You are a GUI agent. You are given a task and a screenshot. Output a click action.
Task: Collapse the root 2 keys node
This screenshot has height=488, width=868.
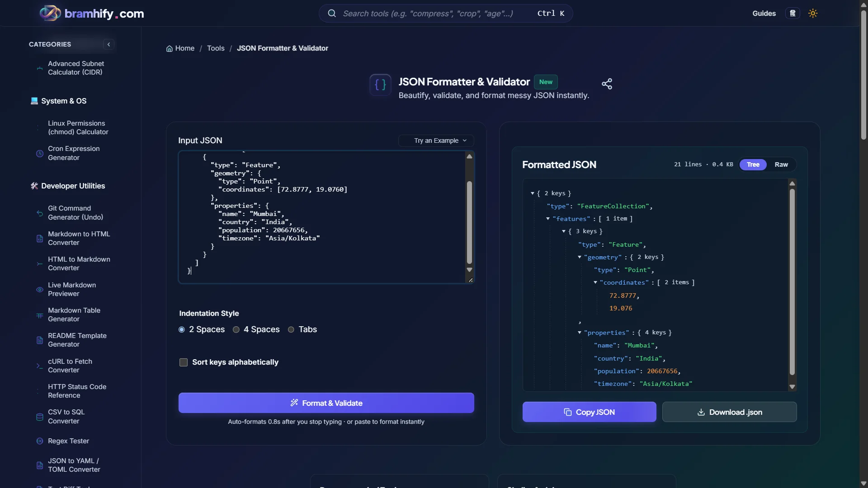(x=533, y=193)
